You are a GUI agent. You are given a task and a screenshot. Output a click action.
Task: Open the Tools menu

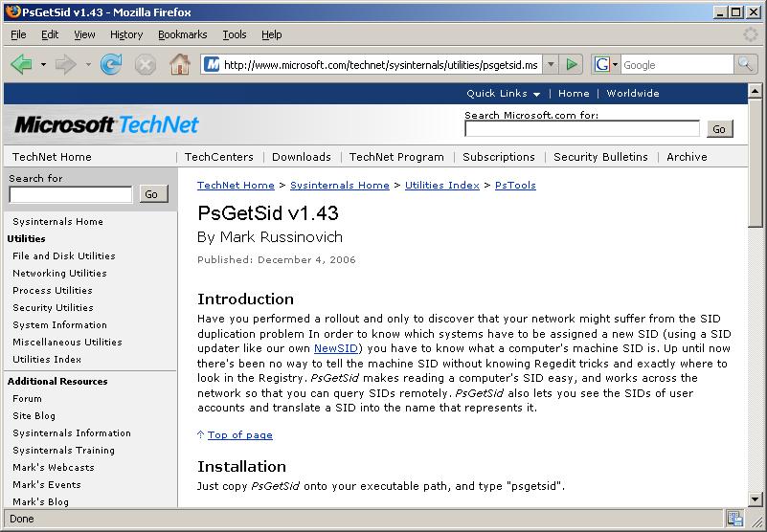(235, 34)
